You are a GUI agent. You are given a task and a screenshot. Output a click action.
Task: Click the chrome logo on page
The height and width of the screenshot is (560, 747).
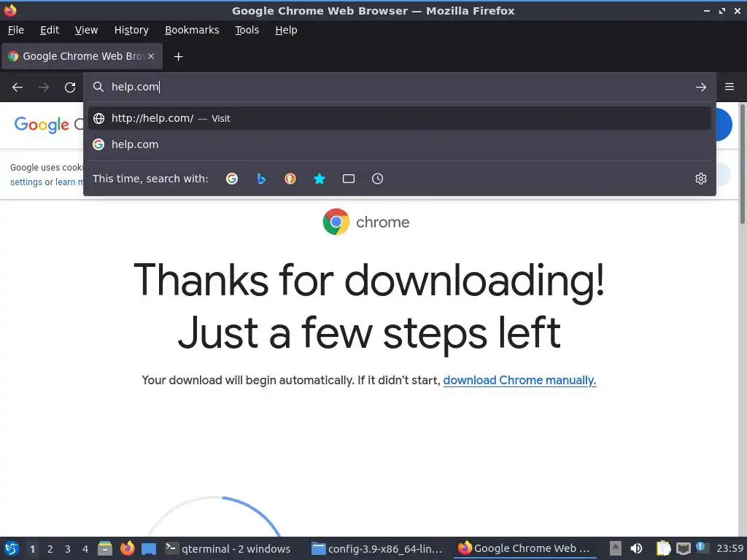tap(366, 222)
